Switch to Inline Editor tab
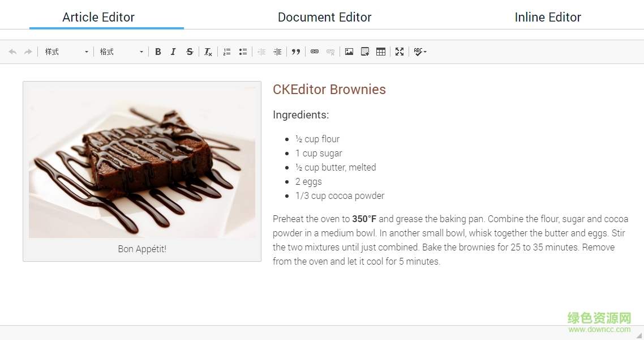644x340 pixels. coord(547,17)
